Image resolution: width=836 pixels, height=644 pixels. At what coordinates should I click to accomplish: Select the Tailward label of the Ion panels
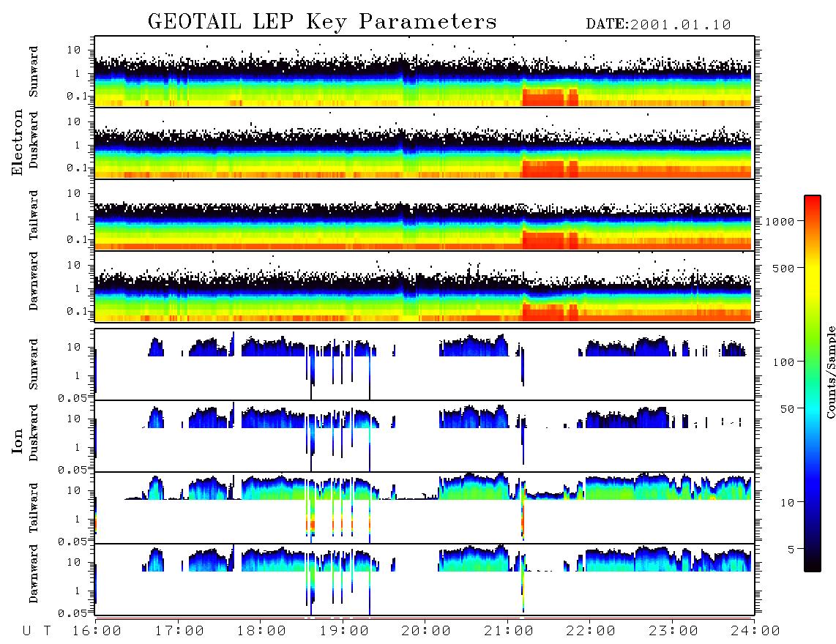point(34,508)
